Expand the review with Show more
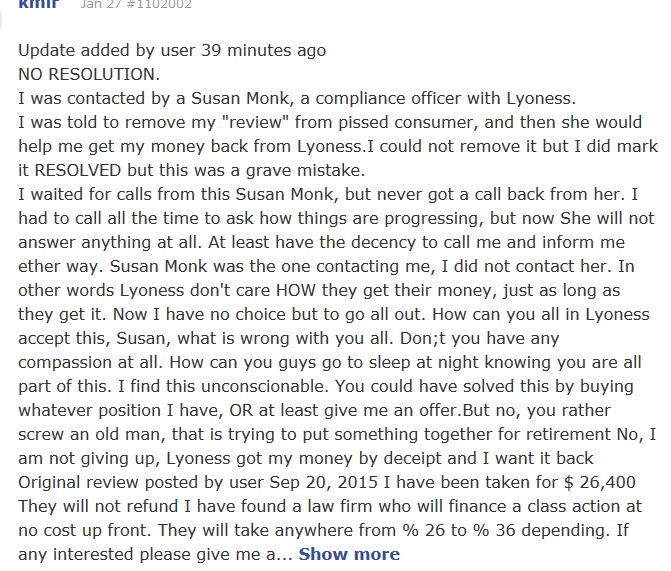 pos(349,554)
